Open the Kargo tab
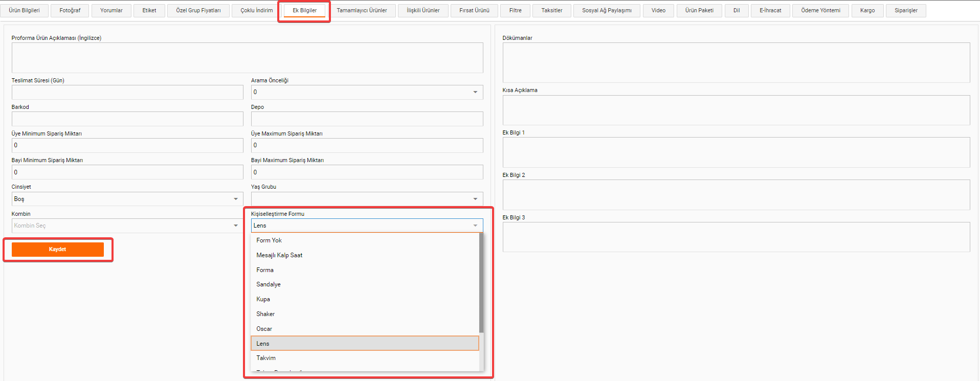Image resolution: width=980 pixels, height=381 pixels. 867,10
